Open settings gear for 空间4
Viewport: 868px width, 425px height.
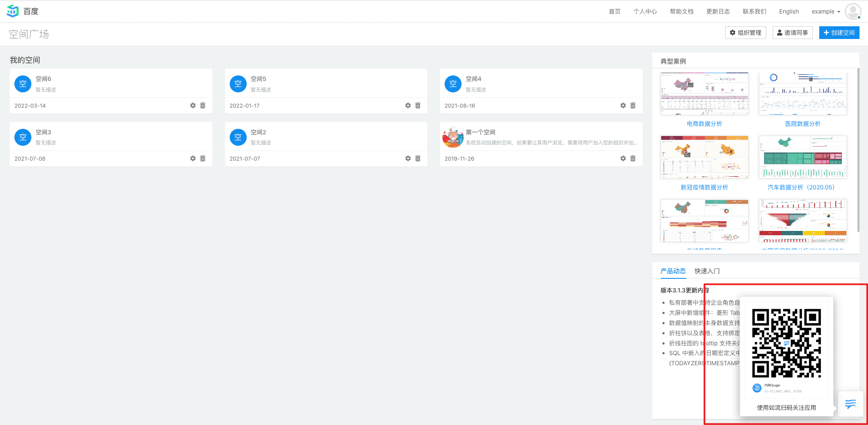point(623,106)
